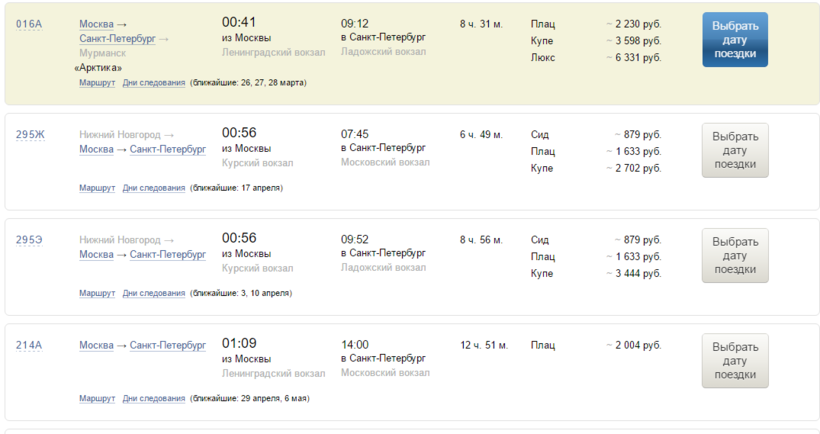Open train 214А number link
Image resolution: width=820 pixels, height=434 pixels.
[x=29, y=346]
